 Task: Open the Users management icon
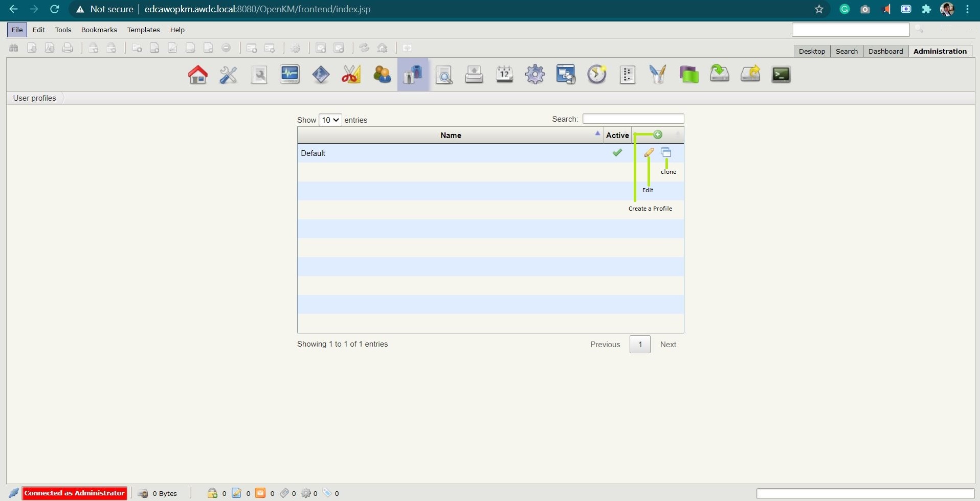[382, 75]
